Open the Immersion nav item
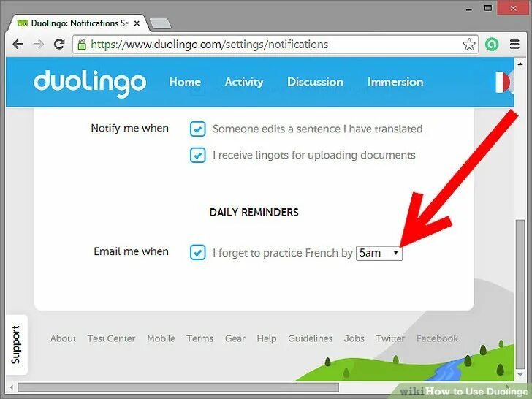This screenshot has height=399, width=532. [395, 82]
